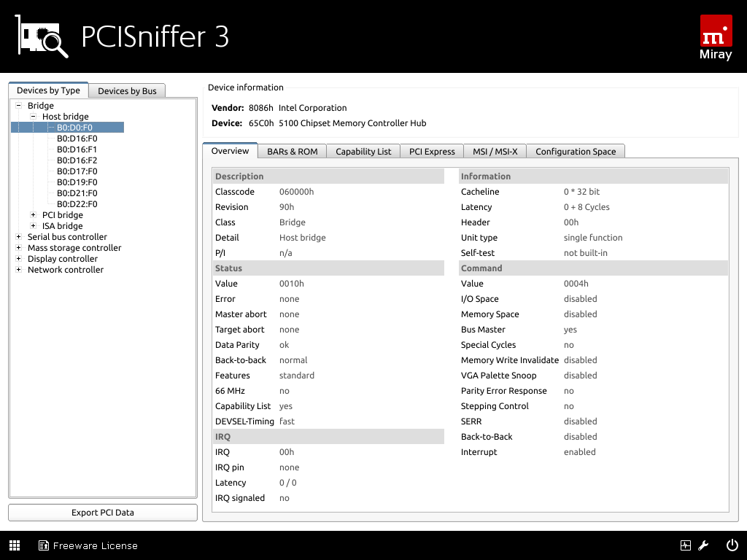
Task: Switch to Devices by Bus tab
Action: click(x=127, y=90)
